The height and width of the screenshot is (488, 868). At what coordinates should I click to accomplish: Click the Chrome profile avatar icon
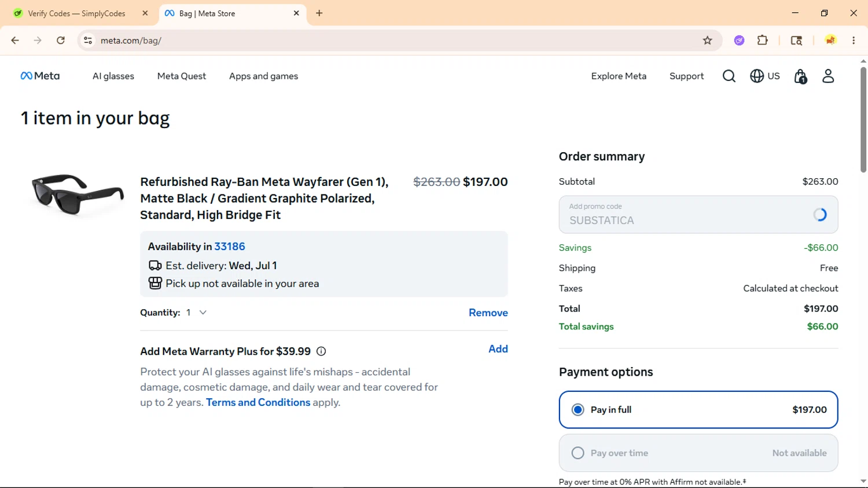coord(830,40)
